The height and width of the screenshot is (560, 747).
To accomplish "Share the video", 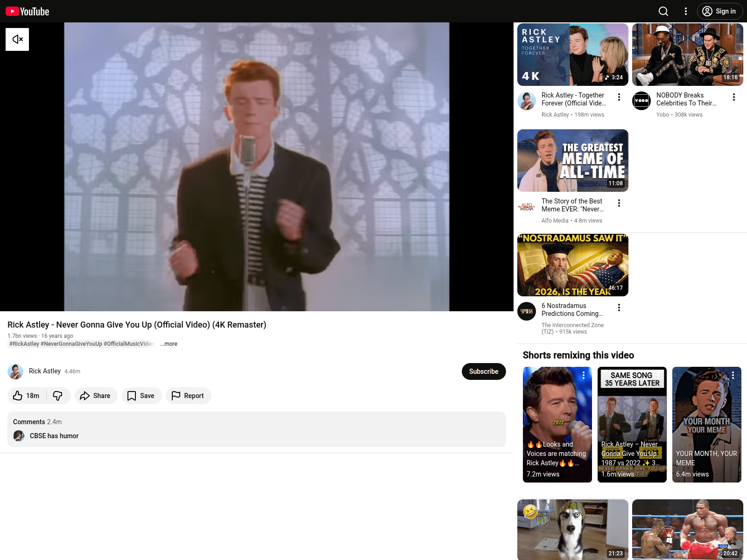I will [x=95, y=396].
